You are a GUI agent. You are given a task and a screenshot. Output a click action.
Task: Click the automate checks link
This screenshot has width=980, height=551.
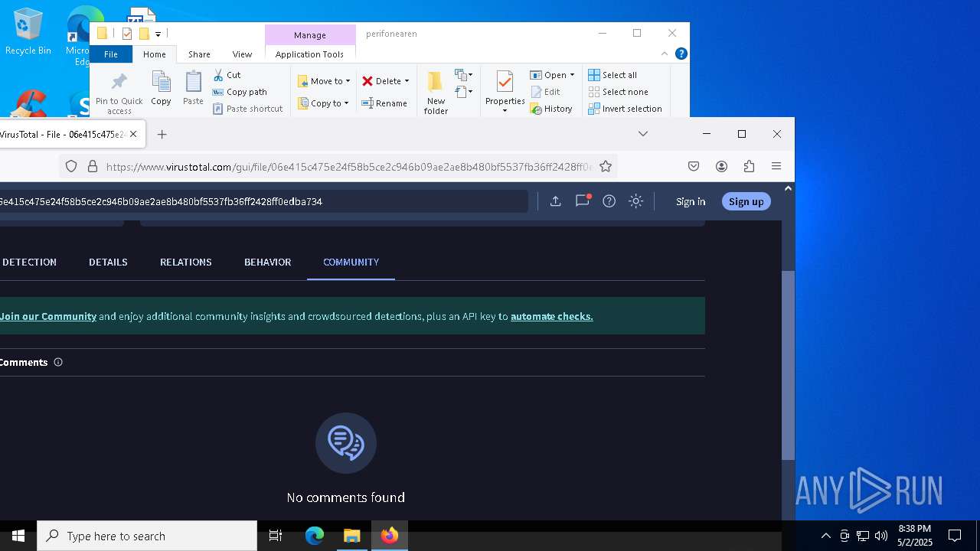[552, 316]
